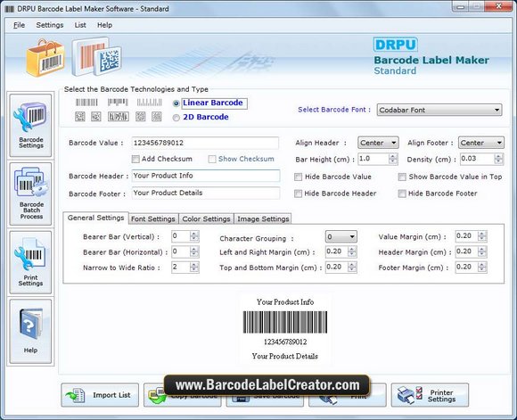Click the Barcode Value input field
This screenshot has width=517, height=420.
coord(205,143)
